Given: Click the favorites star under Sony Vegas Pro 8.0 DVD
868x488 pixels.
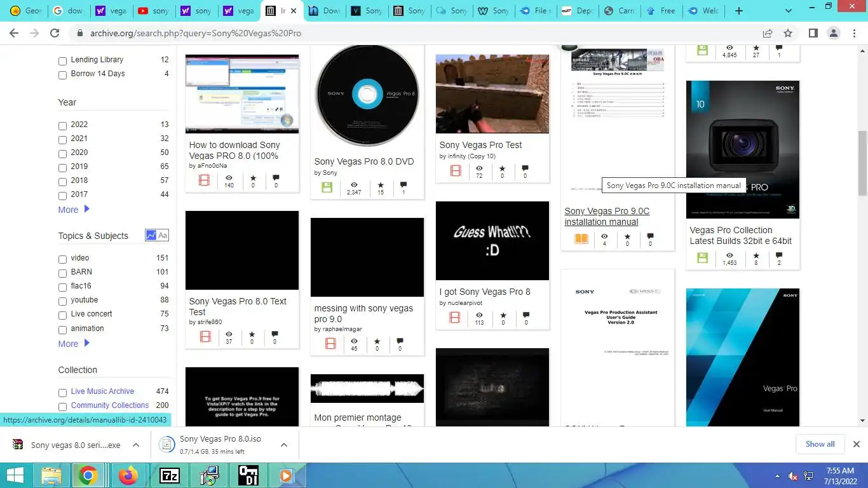Looking at the screenshot, I should [x=381, y=185].
